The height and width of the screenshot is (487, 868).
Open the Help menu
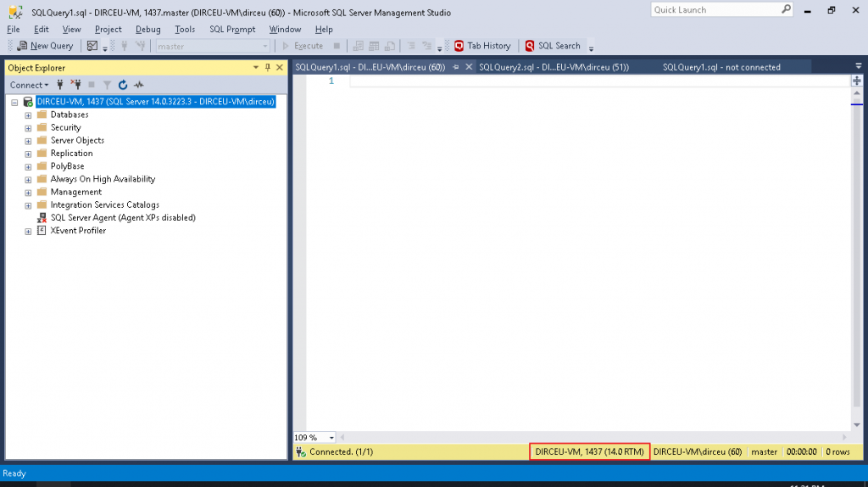click(324, 30)
